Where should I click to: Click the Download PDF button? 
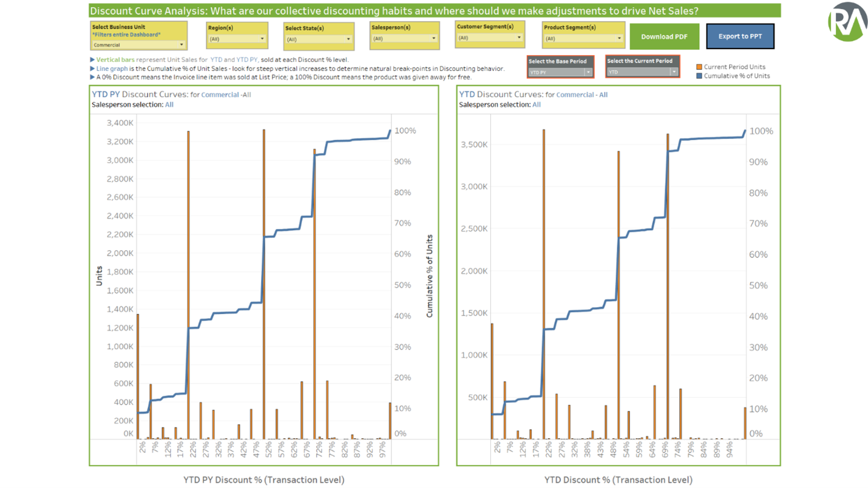pyautogui.click(x=664, y=36)
